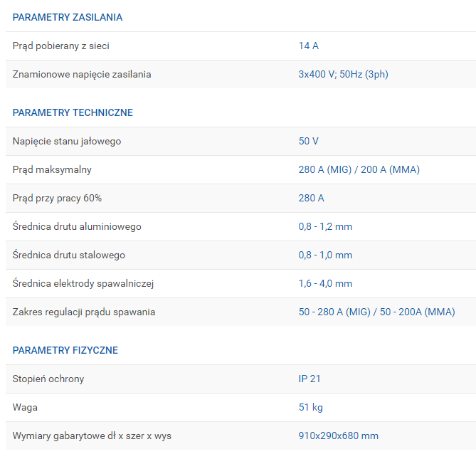
Task: Click the '280 A (MIG) / 200 A (MMA)' value
Action: (359, 169)
